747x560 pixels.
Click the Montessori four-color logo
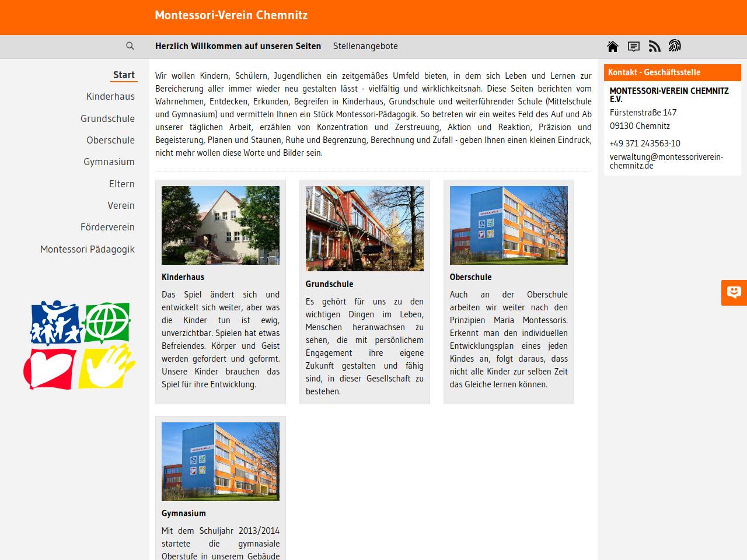click(79, 345)
